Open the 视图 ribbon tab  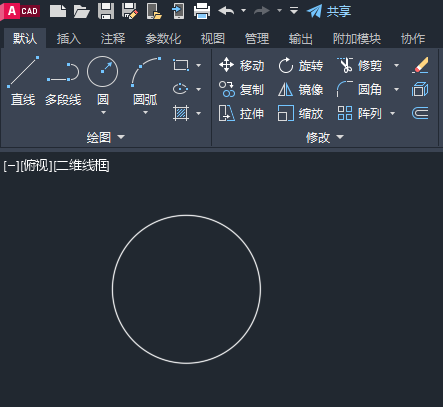213,39
